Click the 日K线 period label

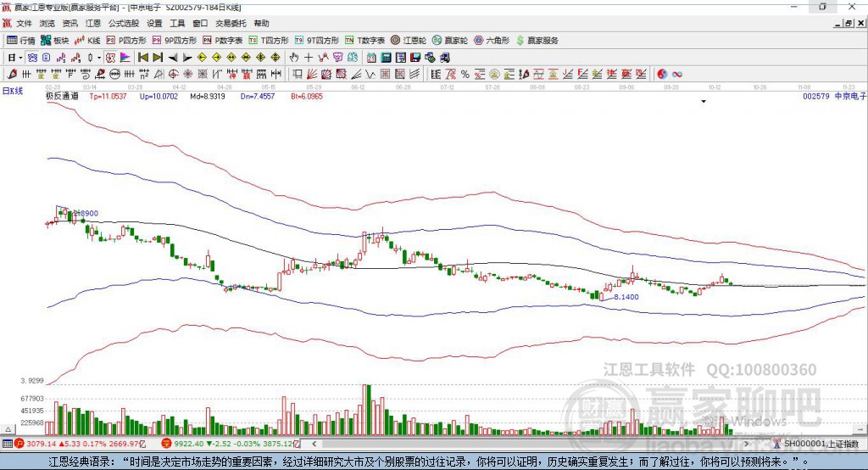point(13,92)
